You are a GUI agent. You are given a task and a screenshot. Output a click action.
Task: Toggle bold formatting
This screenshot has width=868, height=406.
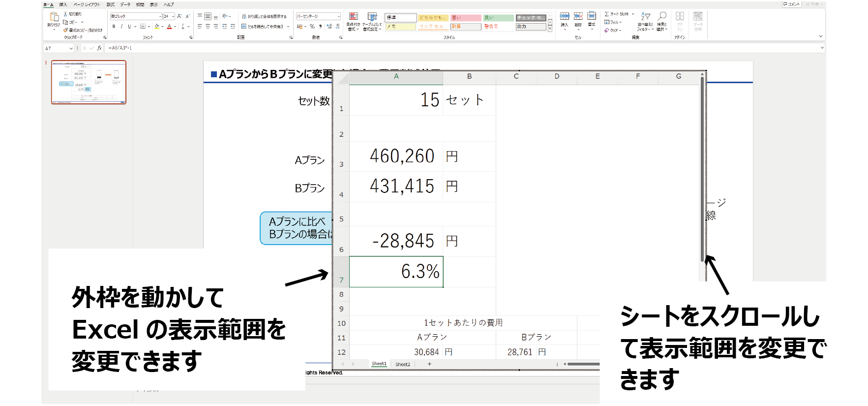(x=114, y=27)
